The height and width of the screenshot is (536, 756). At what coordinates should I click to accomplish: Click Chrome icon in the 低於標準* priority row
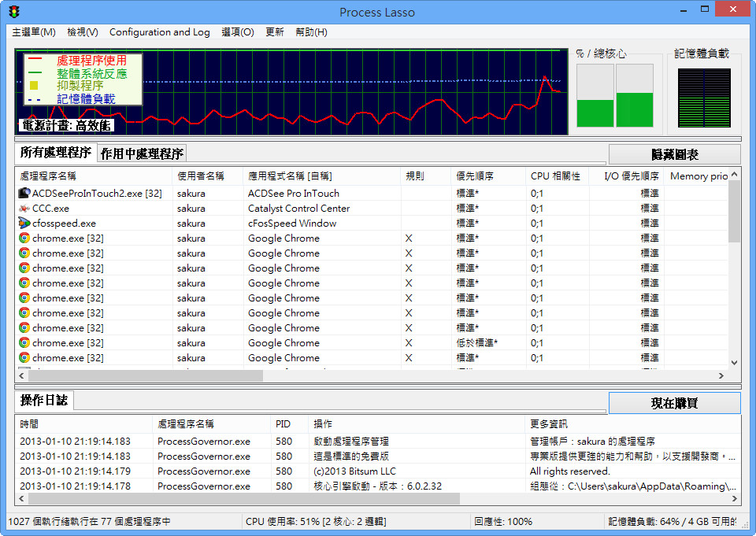point(24,342)
